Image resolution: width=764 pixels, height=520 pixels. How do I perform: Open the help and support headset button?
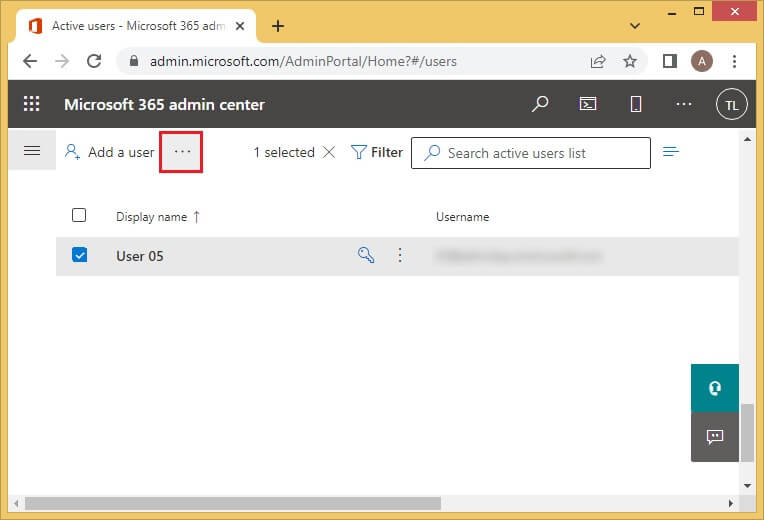pos(715,388)
